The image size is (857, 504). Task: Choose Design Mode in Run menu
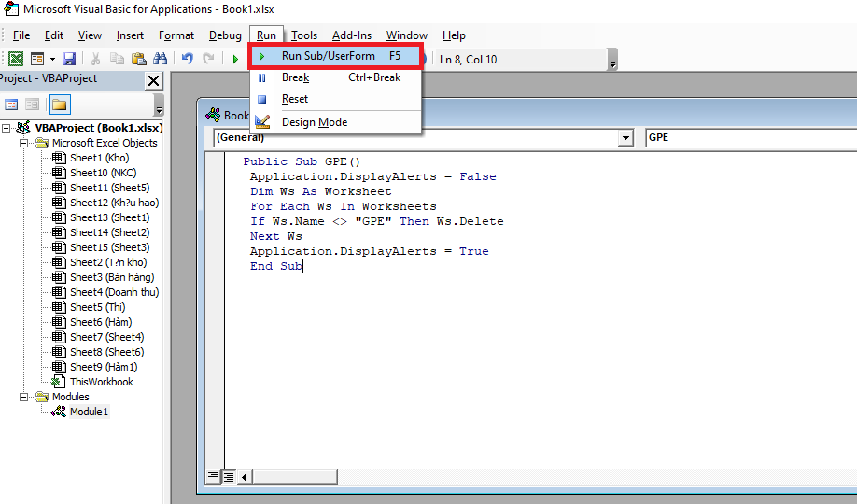pos(335,122)
